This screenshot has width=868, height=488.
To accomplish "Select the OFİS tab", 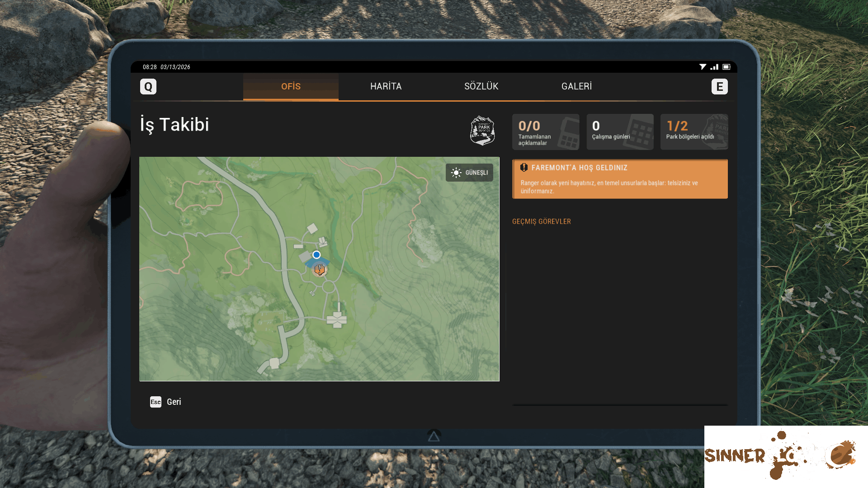I will [291, 86].
